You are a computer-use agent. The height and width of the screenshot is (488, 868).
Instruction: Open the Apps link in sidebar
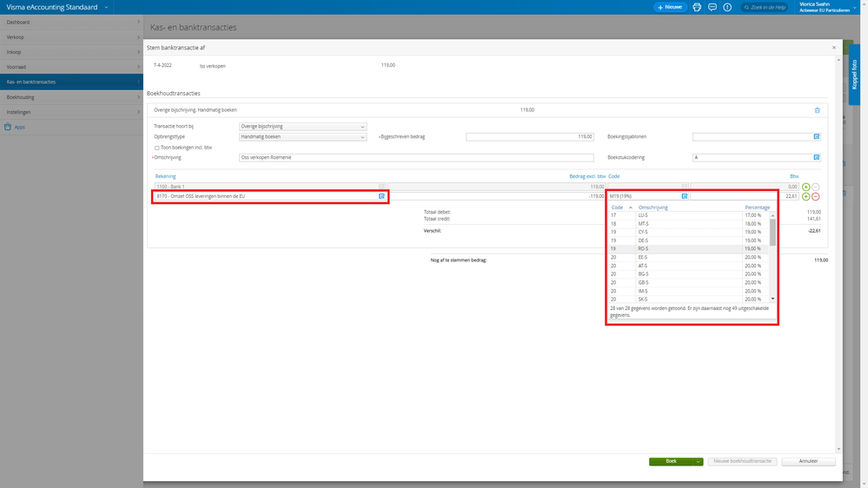pos(19,128)
